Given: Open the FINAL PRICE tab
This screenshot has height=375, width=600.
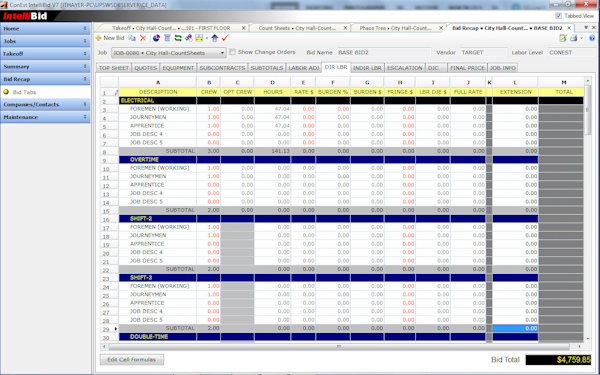Looking at the screenshot, I should click(467, 68).
